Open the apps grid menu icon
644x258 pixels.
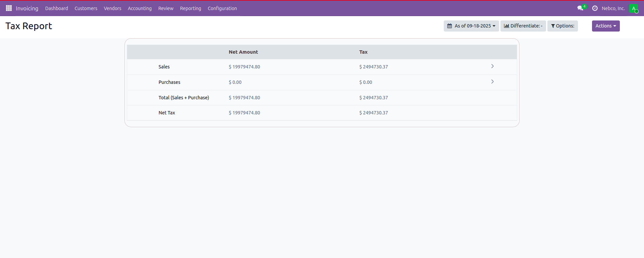[9, 8]
